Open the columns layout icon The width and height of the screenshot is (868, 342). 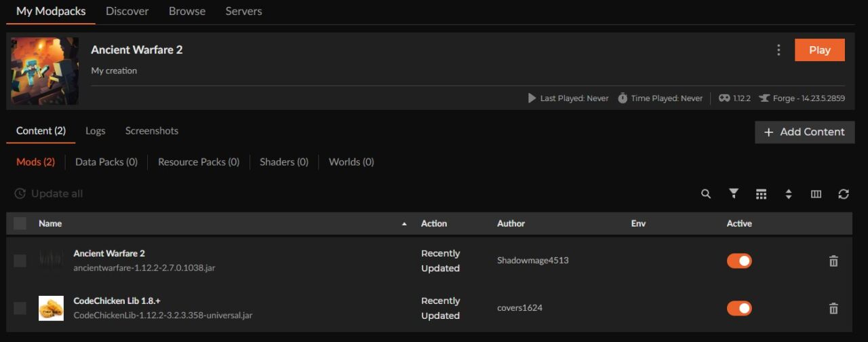816,194
